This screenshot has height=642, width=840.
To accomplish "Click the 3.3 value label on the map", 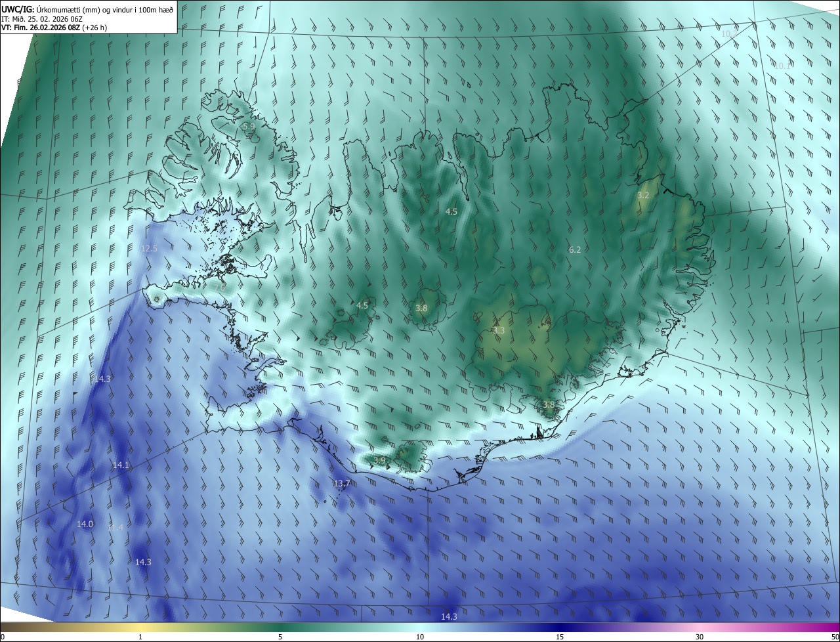I will click(499, 330).
